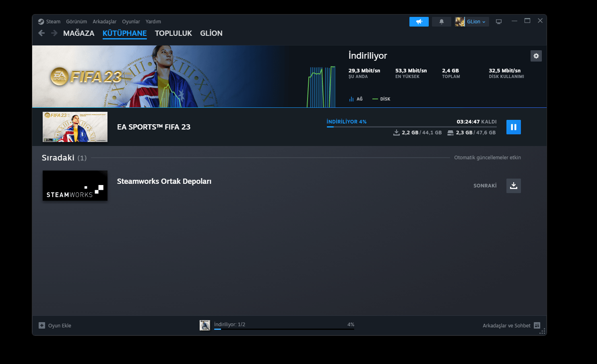Go back with the left arrow
This screenshot has height=364, width=597.
tap(41, 33)
